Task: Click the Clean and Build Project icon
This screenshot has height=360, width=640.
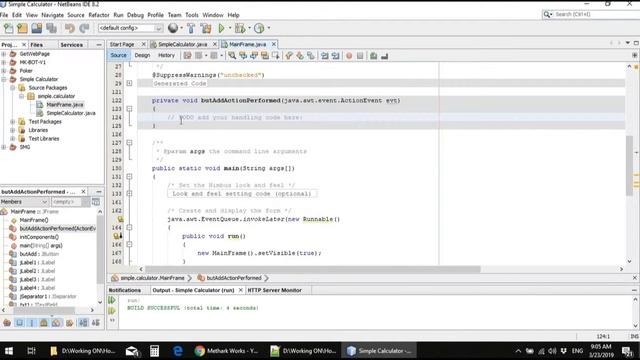Action: [x=206, y=28]
